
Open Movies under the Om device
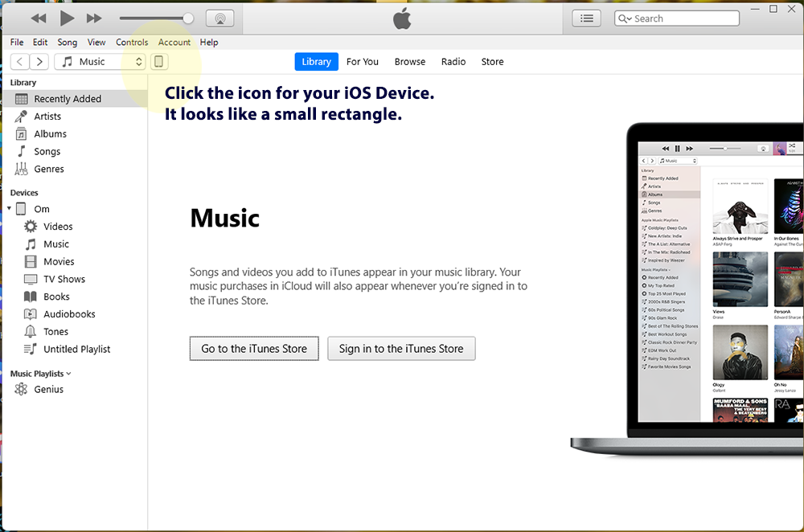click(x=76, y=261)
